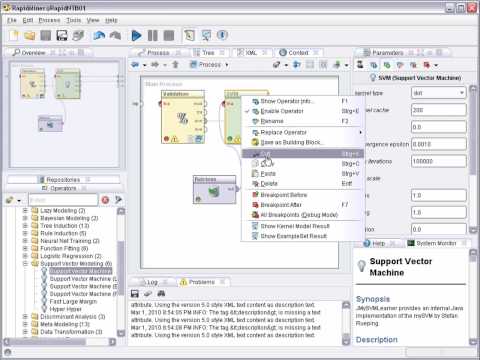Click the new process icon
The width and height of the screenshot is (480, 360).
(x=14, y=35)
